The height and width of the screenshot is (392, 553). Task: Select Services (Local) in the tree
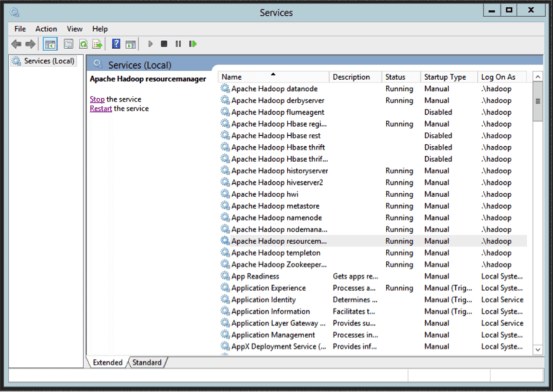tap(44, 61)
